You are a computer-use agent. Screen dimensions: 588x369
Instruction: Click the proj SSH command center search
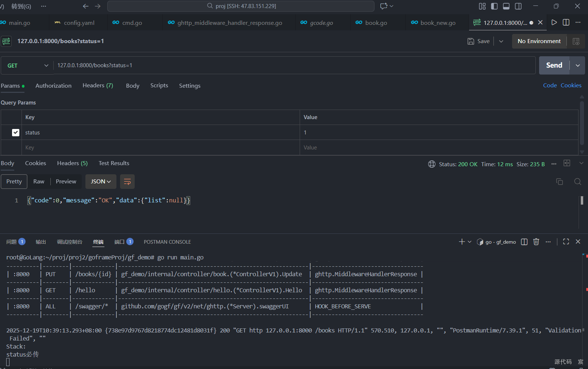[x=241, y=6]
